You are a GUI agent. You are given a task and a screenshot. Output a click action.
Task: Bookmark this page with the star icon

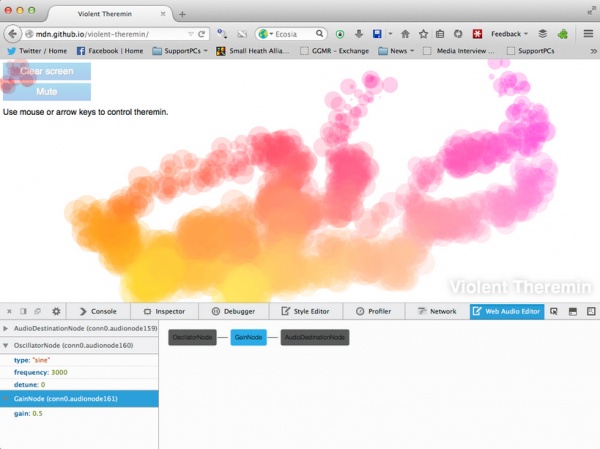coord(424,33)
